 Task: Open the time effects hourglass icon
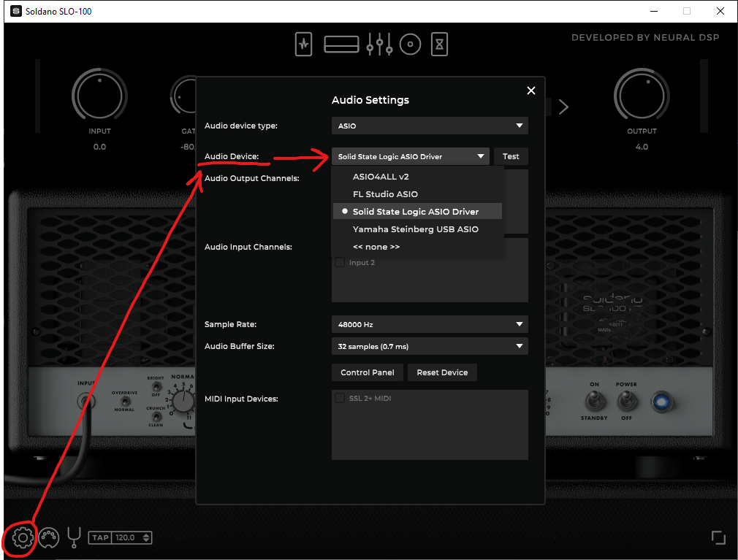[x=439, y=45]
